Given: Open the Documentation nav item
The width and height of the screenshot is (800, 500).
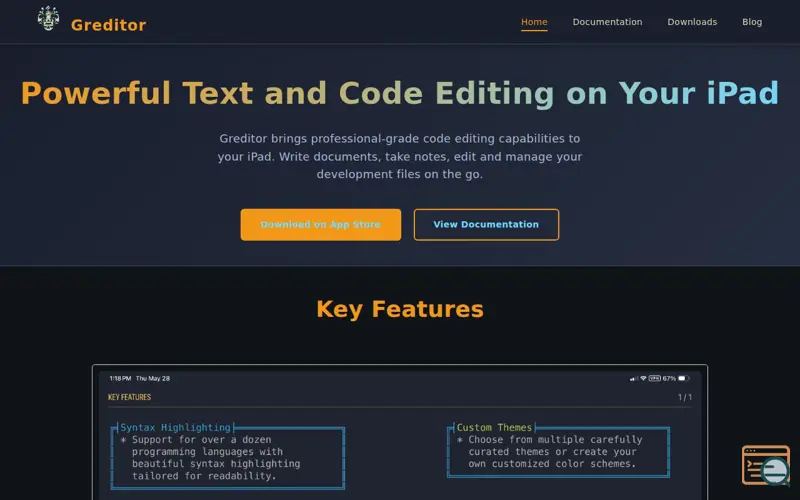Looking at the screenshot, I should point(607,22).
